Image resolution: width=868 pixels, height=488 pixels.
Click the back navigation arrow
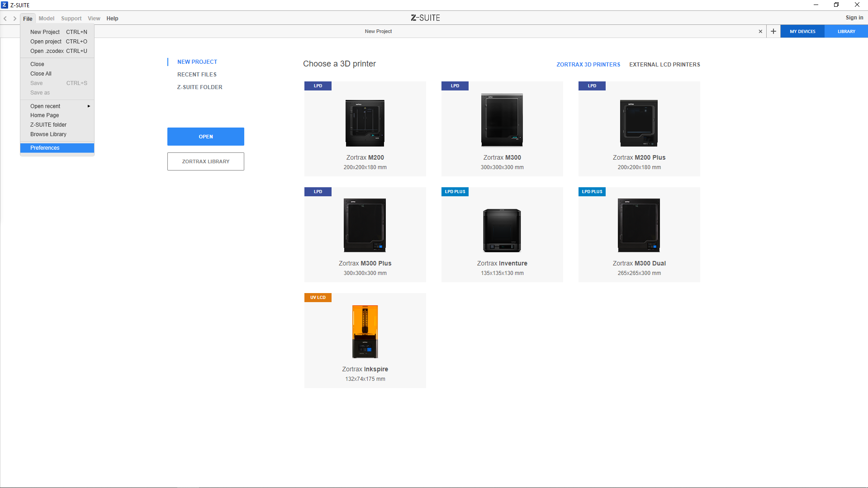tap(5, 19)
